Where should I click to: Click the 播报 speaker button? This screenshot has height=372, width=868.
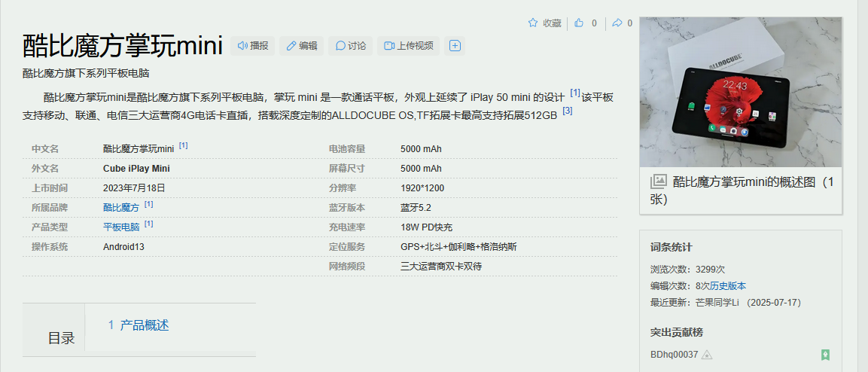[253, 46]
